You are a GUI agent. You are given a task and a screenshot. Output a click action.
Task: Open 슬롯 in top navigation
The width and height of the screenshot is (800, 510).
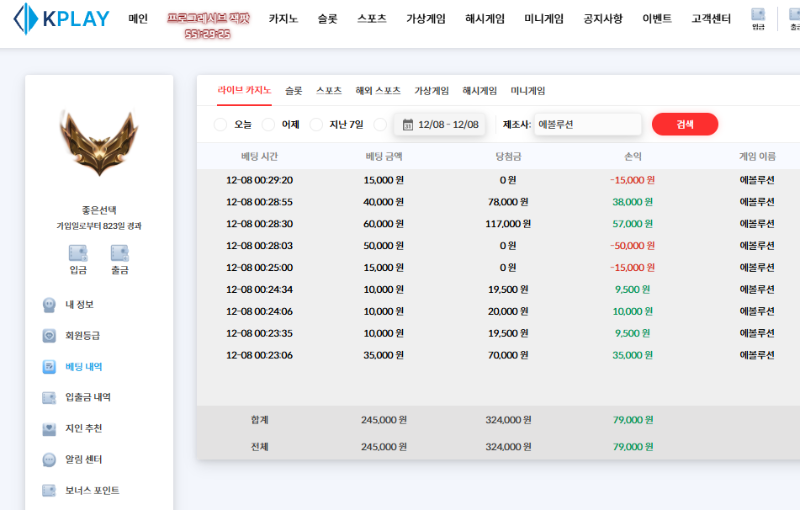point(328,19)
